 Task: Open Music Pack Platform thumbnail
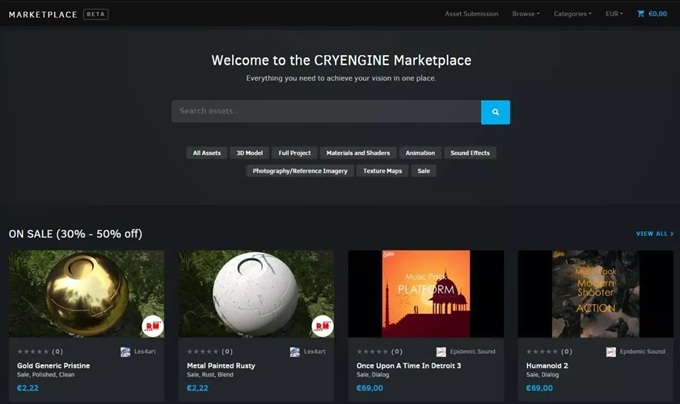426,294
